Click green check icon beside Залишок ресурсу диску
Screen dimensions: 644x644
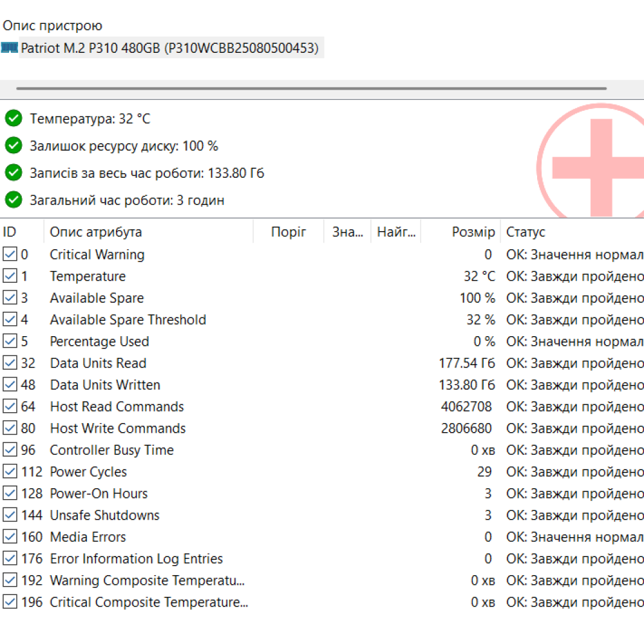tap(14, 146)
